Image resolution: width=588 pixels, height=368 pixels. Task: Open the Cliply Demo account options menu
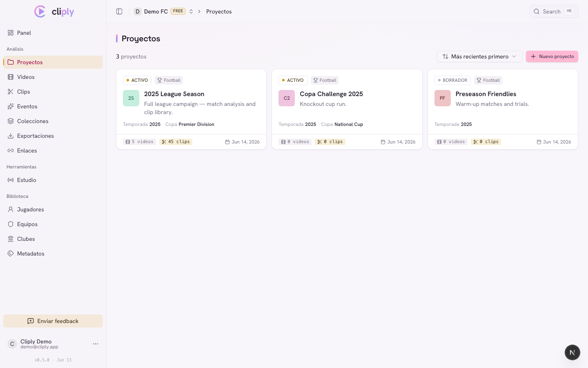point(96,344)
